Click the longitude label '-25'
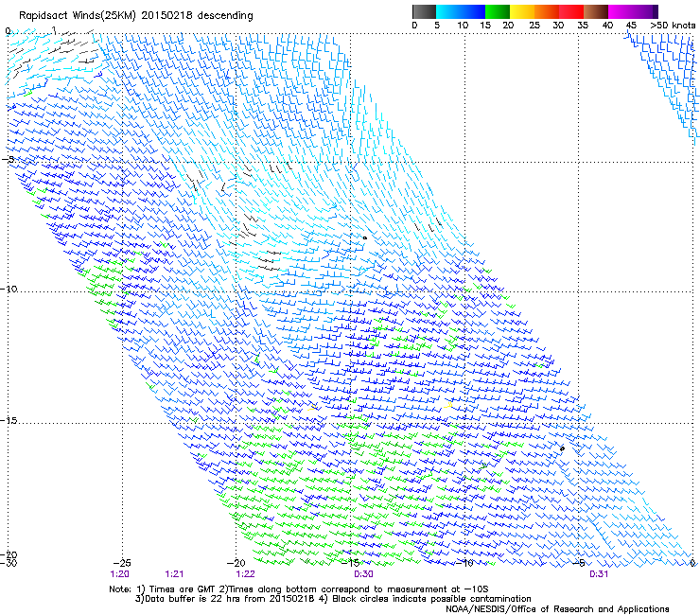This screenshot has width=700, height=615. click(x=122, y=563)
